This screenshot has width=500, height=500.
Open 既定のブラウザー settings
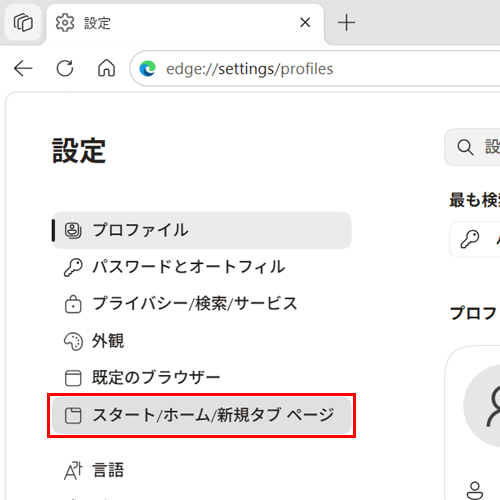pos(202,378)
